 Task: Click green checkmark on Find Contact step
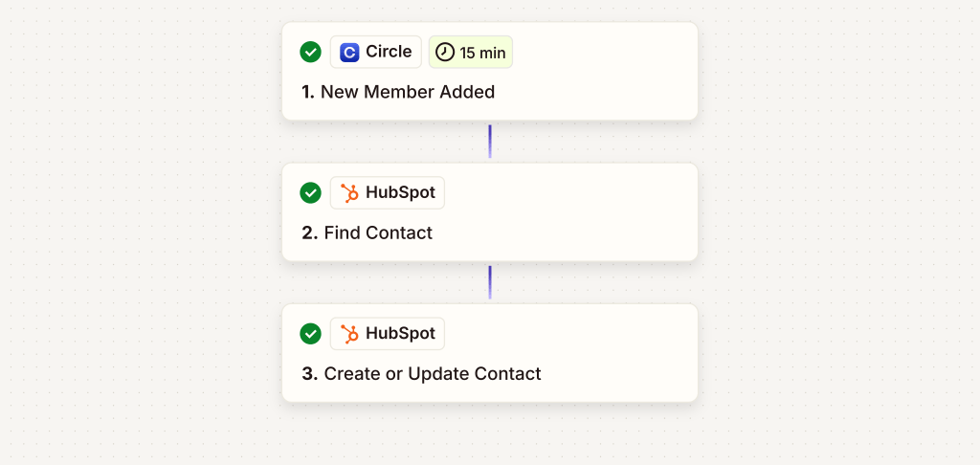pos(310,193)
